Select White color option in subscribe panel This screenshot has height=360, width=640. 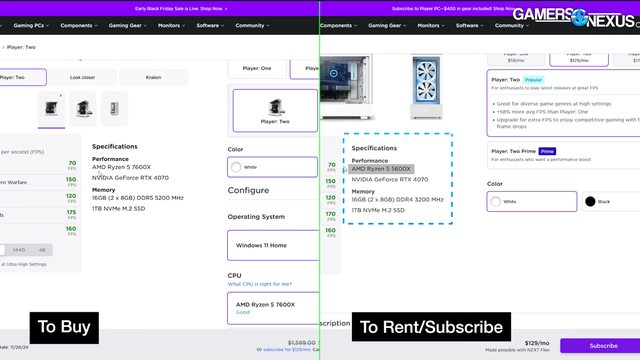pos(532,201)
